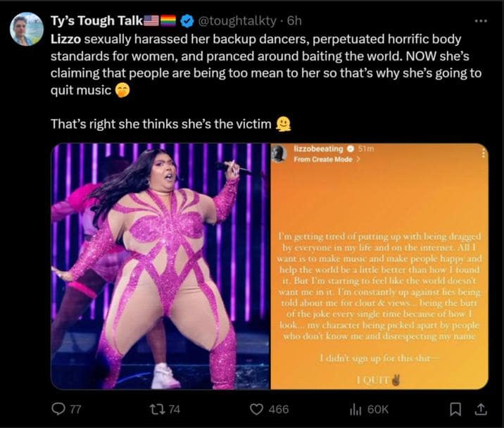Open the tweet's More options ellipsis menu
The width and height of the screenshot is (504, 428).
pos(481,21)
